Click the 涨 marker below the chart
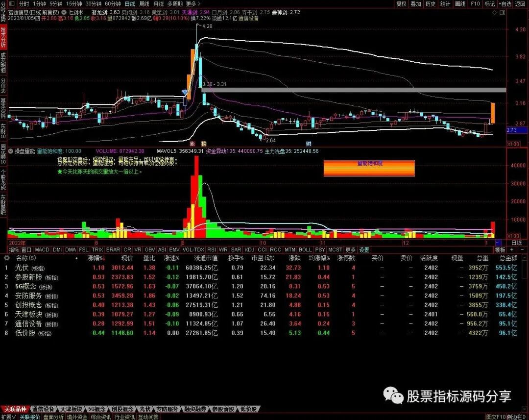 (x=192, y=144)
